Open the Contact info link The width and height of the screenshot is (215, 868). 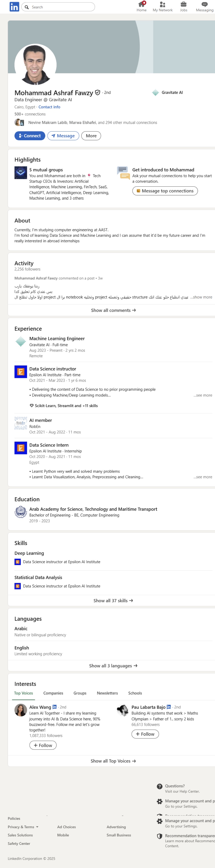[49, 107]
